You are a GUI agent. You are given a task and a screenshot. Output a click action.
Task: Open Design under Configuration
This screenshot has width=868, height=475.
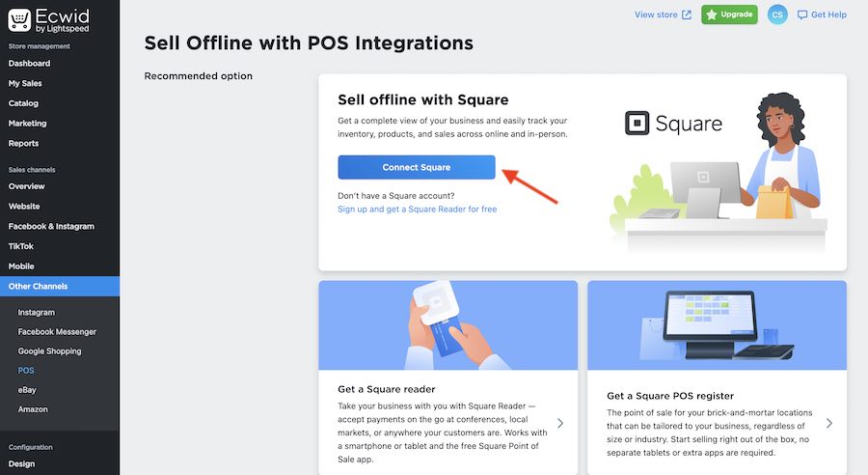coord(21,464)
